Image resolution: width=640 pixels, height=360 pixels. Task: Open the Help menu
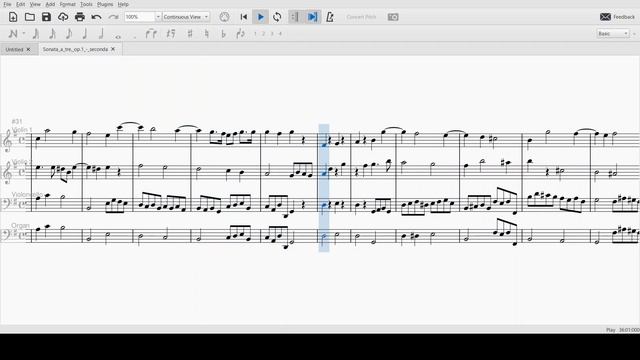pos(123,4)
